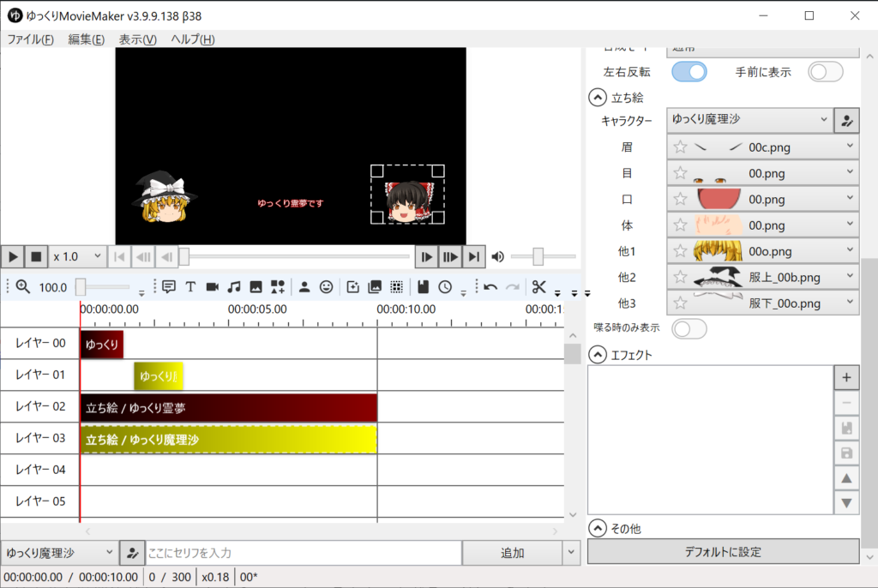Screen dimensions: 878x588
Task: Open the 編集(E) menu
Action: [87, 39]
